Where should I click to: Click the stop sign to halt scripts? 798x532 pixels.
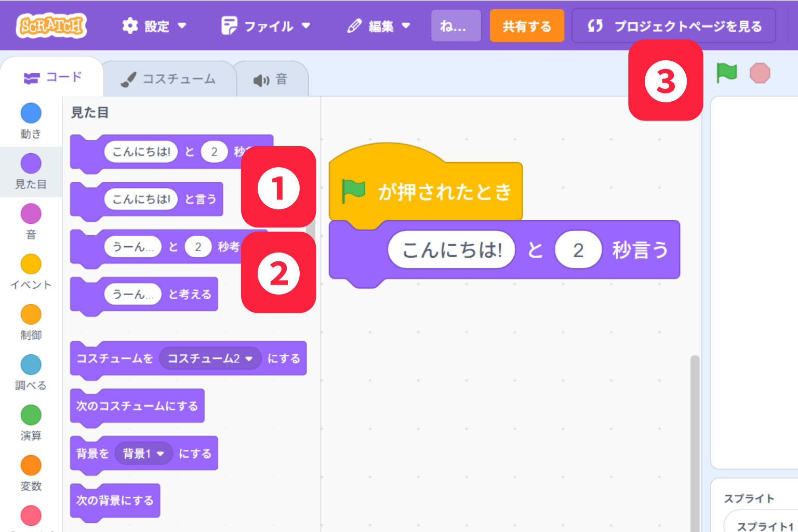point(760,73)
